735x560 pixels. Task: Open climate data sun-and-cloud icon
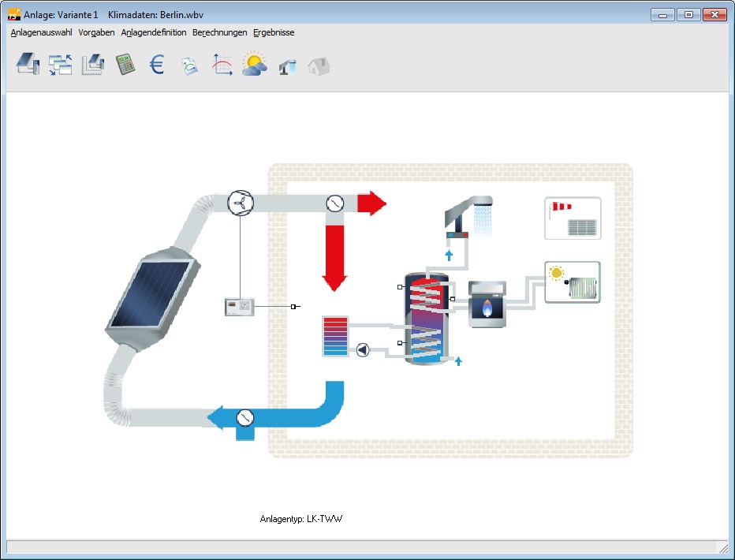tap(255, 64)
